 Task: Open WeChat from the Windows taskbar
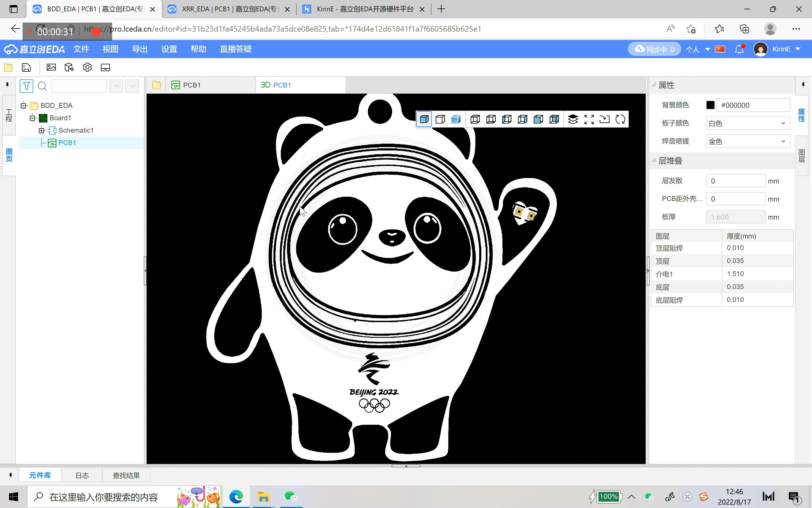click(291, 497)
